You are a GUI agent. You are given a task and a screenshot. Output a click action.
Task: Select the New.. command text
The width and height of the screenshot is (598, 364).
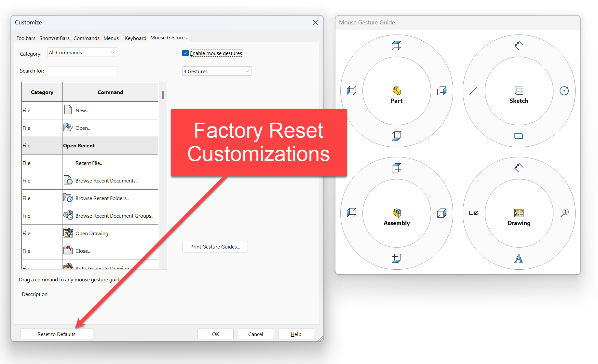point(82,111)
